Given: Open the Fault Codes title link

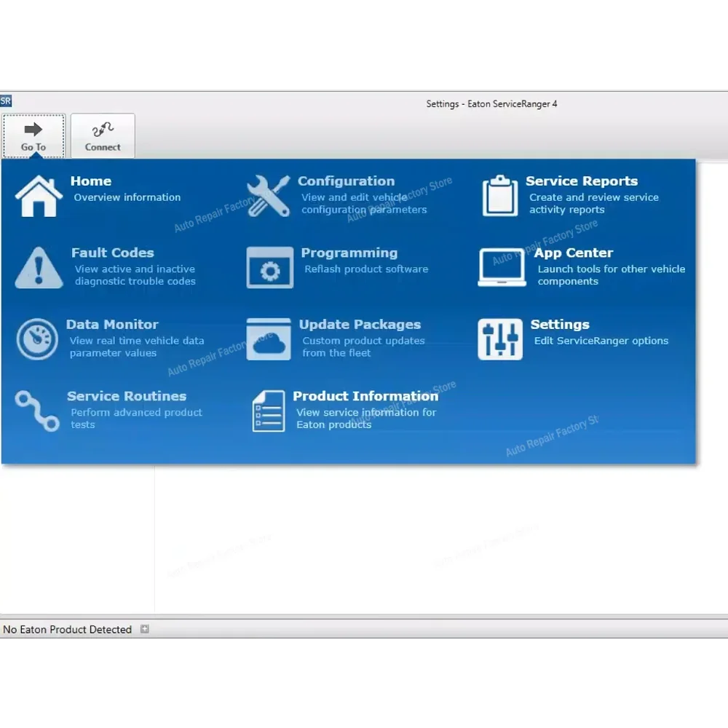Looking at the screenshot, I should (x=112, y=253).
